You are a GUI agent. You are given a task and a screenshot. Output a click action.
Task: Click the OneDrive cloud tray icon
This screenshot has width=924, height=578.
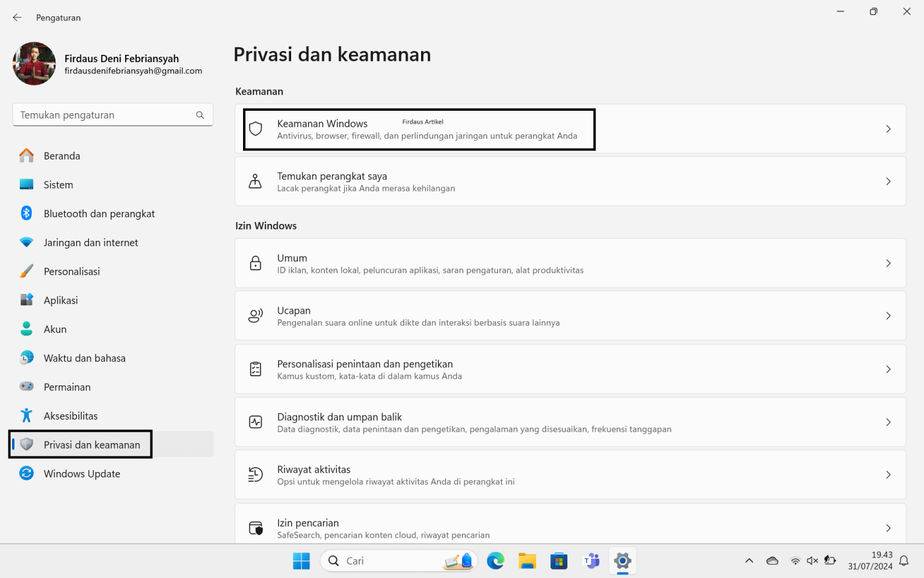(x=772, y=560)
